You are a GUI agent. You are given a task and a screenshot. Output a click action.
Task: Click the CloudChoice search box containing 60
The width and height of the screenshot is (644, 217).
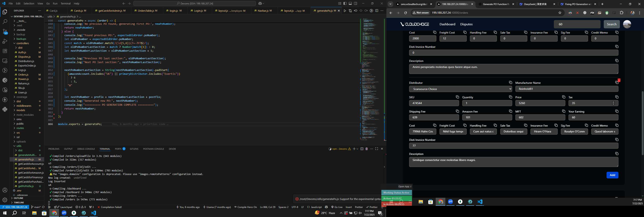click(x=577, y=24)
